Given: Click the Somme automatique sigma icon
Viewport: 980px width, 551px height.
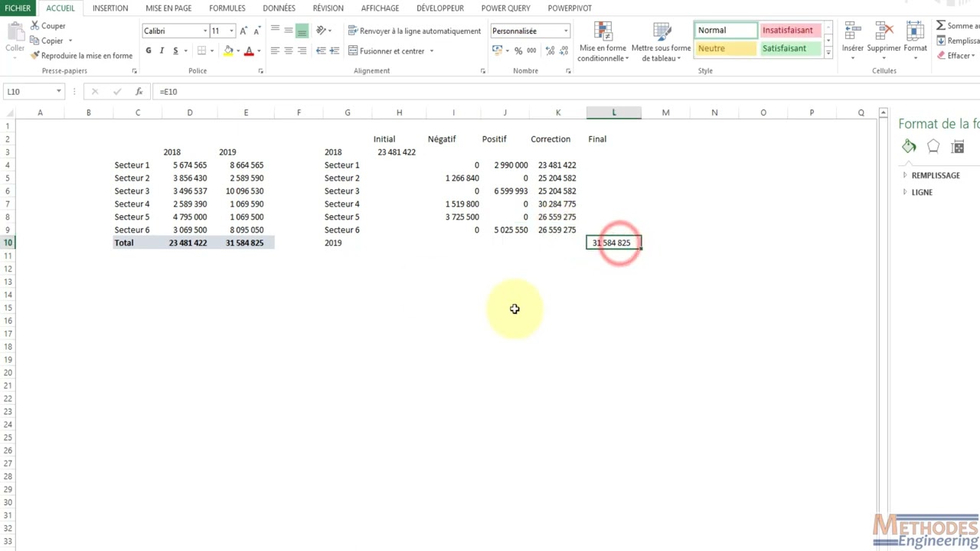Looking at the screenshot, I should (x=941, y=26).
